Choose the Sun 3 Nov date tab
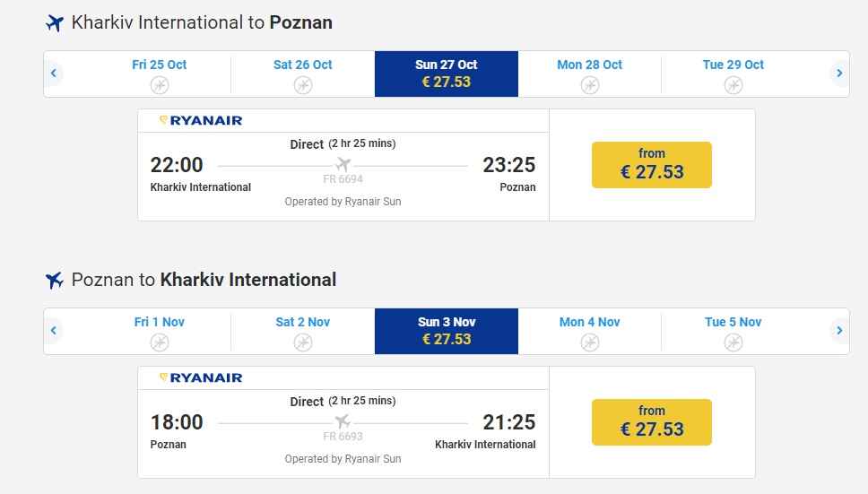The image size is (868, 494). coord(447,331)
